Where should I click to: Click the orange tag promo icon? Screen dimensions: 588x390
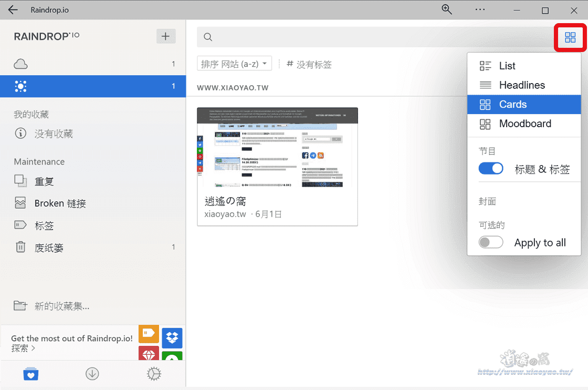point(149,334)
